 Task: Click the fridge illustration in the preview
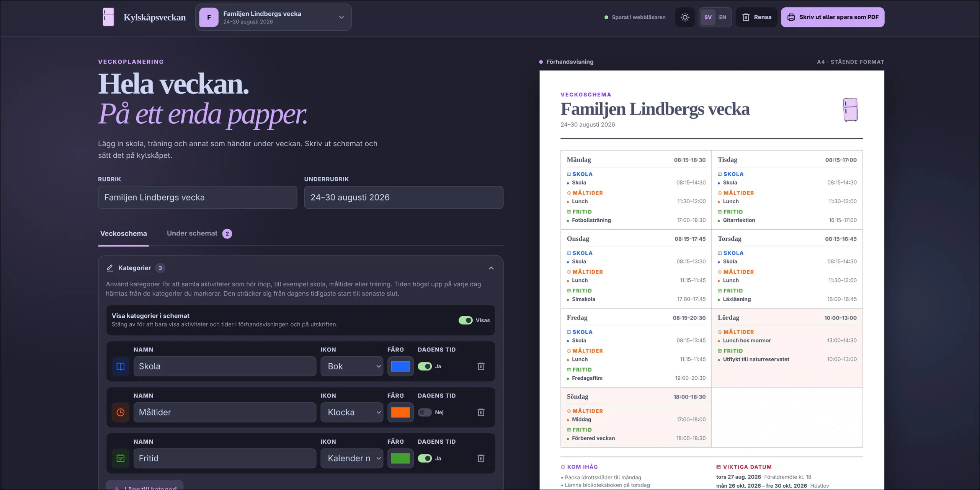[850, 110]
